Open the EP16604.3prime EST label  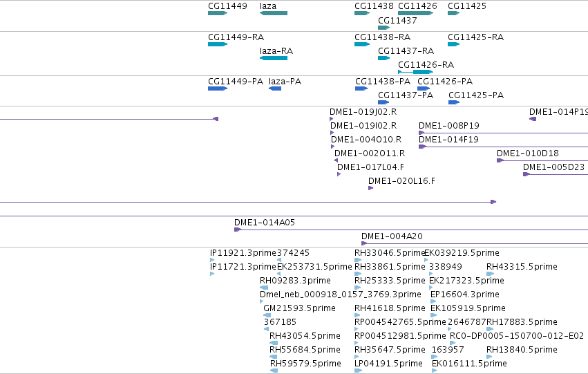pos(465,294)
